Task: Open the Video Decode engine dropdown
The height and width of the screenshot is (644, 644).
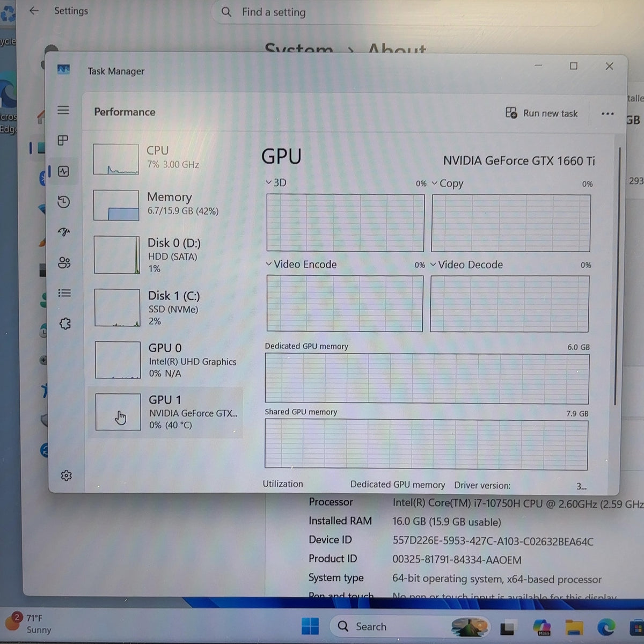Action: point(466,265)
